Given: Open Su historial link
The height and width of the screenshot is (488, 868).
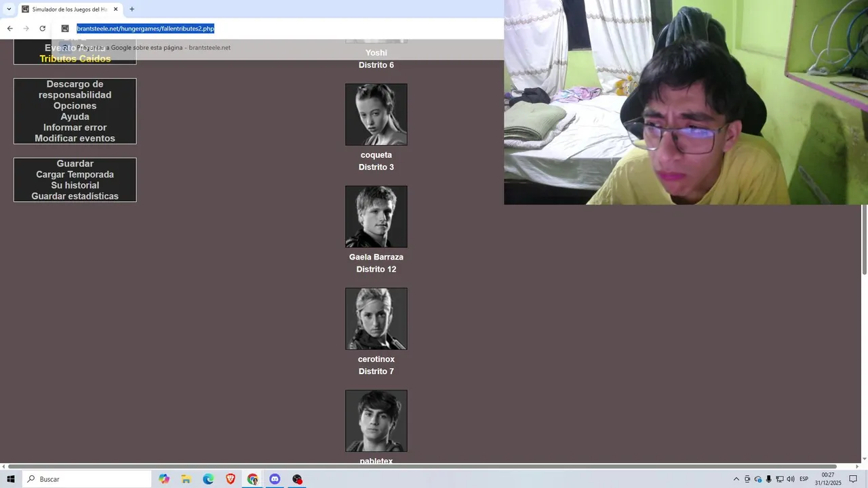Looking at the screenshot, I should pos(75,186).
